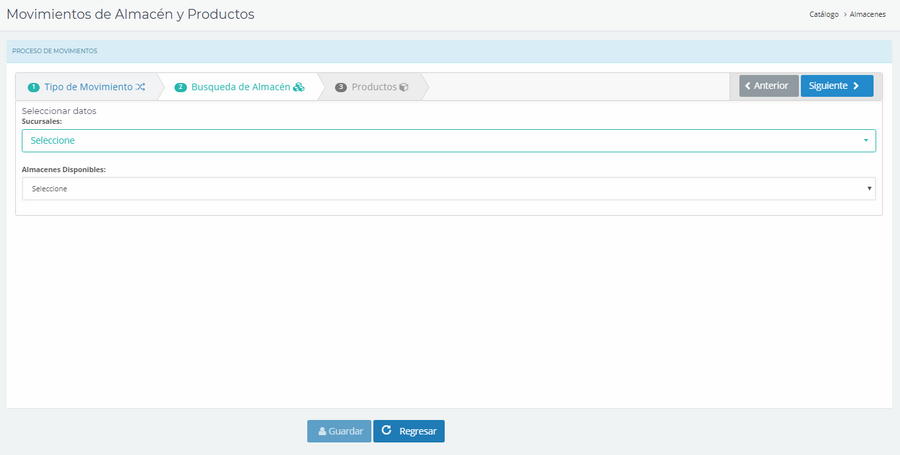Open the Catálogo breadcrumb link
Viewport: 900px width, 455px height.
tap(823, 15)
